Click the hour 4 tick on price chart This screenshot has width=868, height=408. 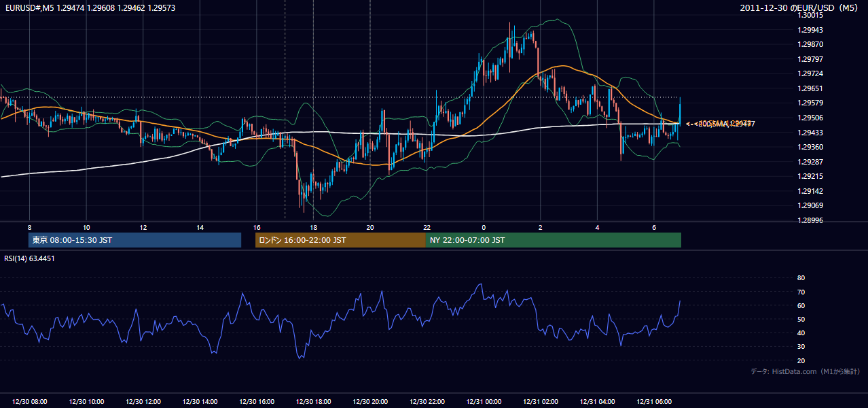597,227
